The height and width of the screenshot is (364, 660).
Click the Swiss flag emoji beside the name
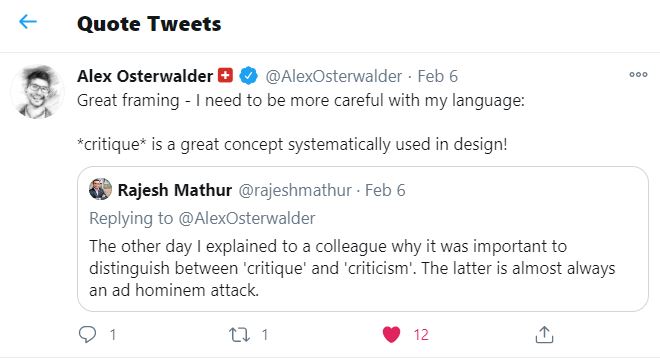225,76
